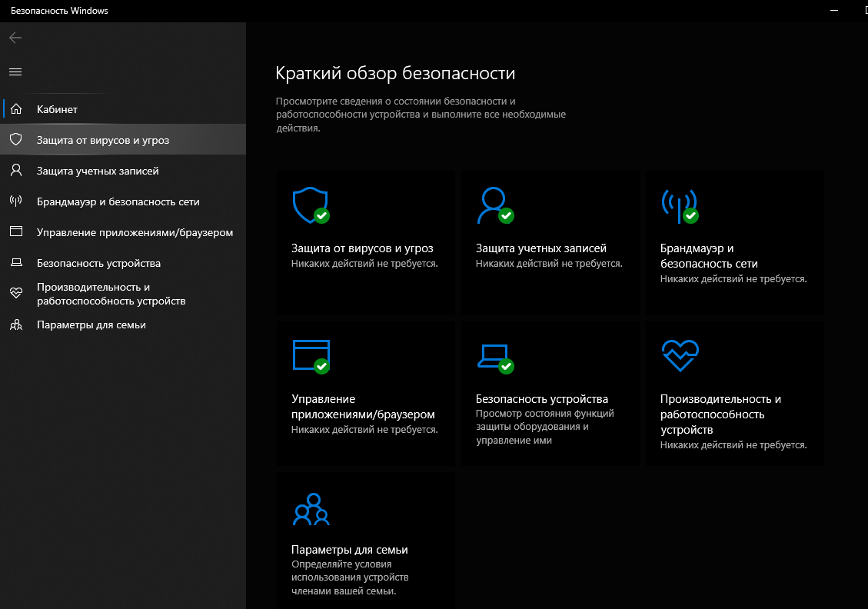
Task: Click Никаких действий не требуется under firewall card
Action: click(x=733, y=279)
